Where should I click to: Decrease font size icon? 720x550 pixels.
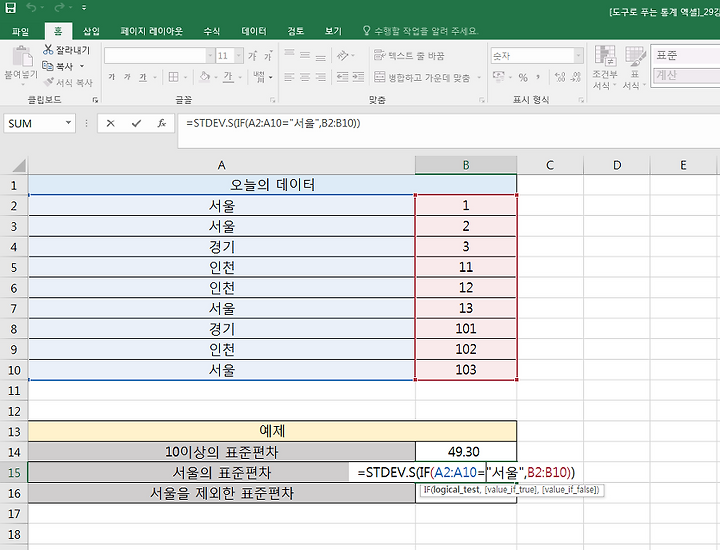pyautogui.click(x=268, y=56)
